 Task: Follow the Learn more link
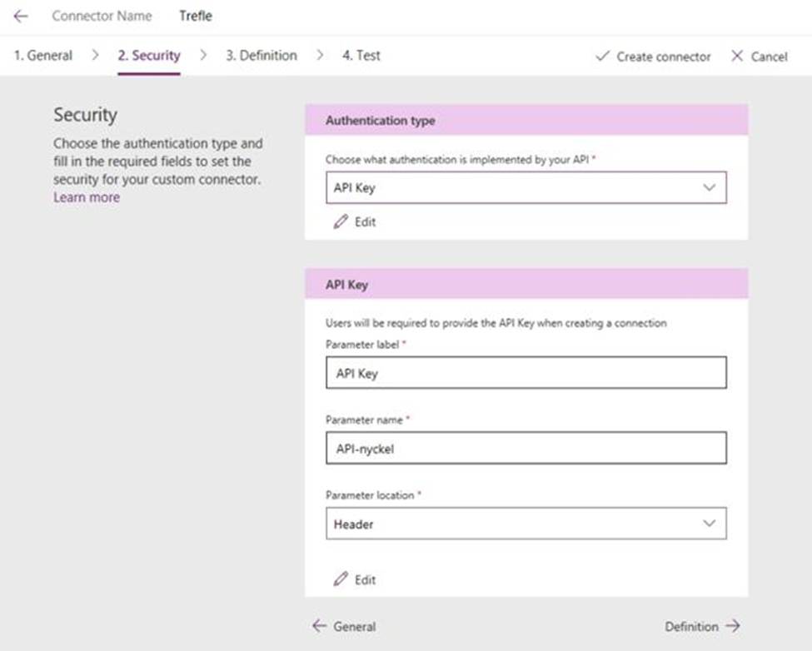pos(87,197)
